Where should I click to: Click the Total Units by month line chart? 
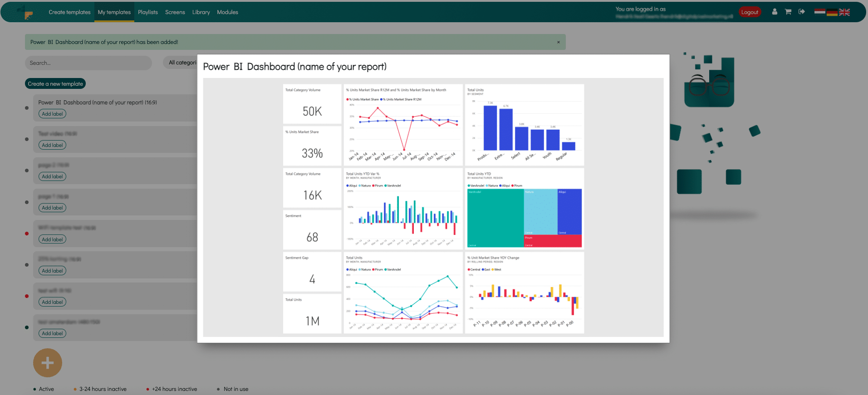click(x=403, y=293)
